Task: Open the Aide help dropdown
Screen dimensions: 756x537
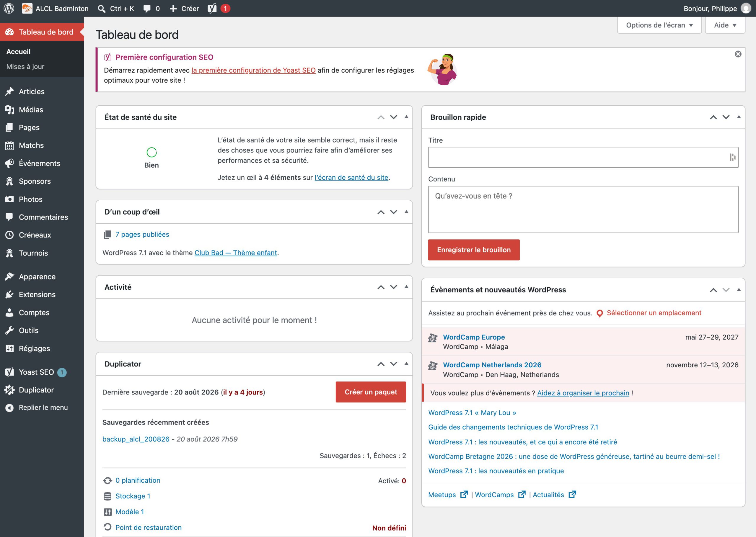Action: [x=725, y=25]
